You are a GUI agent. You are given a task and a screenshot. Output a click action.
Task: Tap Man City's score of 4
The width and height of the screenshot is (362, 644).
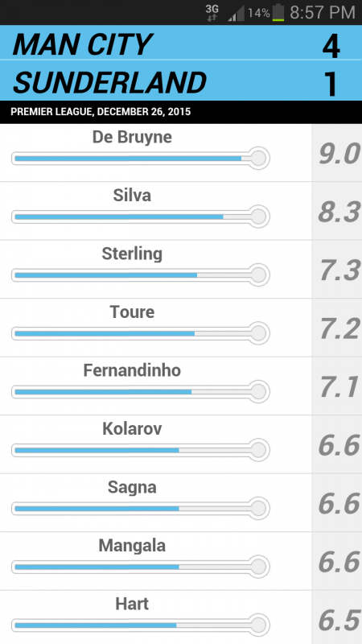click(x=331, y=47)
